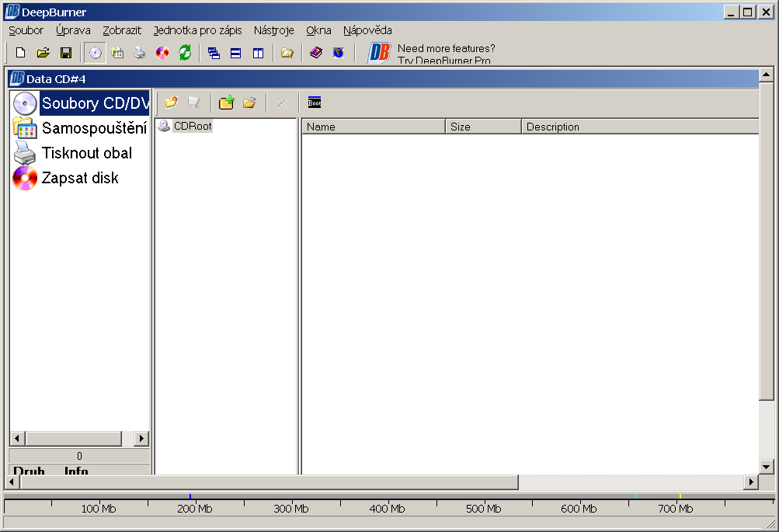This screenshot has width=779, height=532.
Task: Open help via the purple book icon
Action: [x=316, y=53]
